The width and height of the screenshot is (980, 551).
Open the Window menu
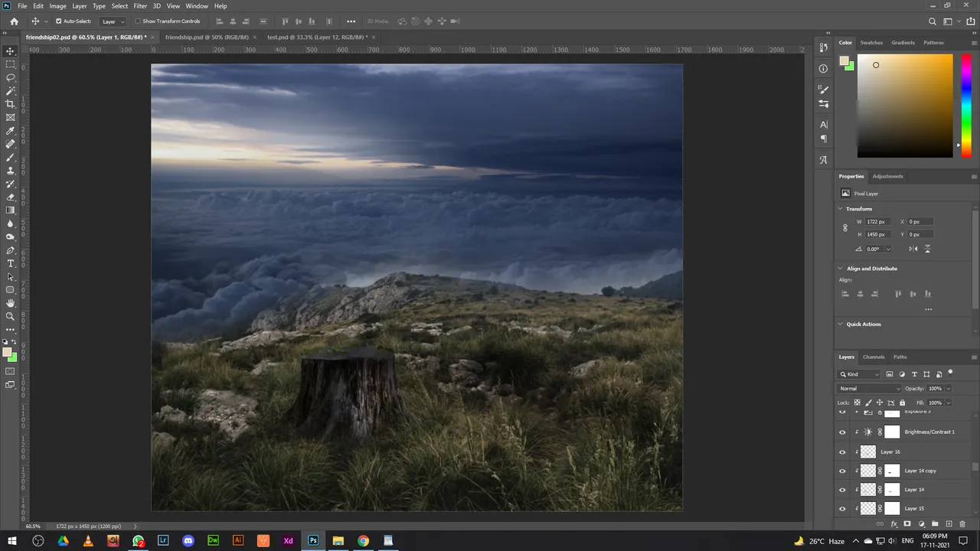197,6
